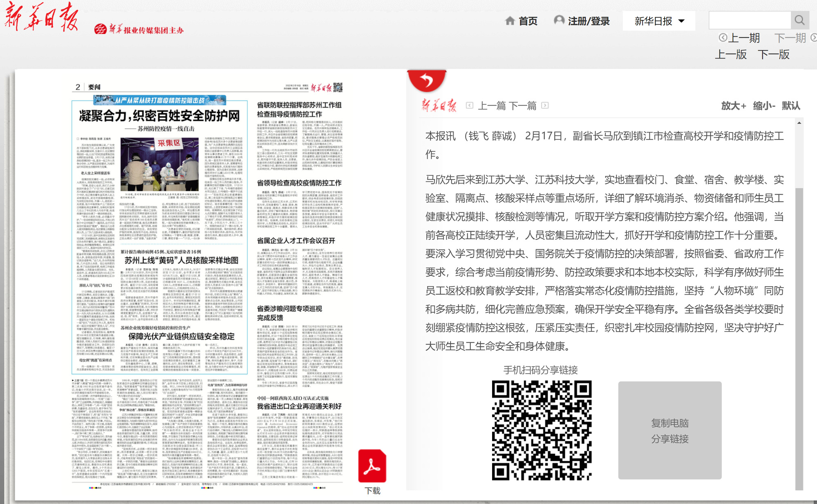The width and height of the screenshot is (817, 504).
Task: Go to previous page 上一版
Action: tap(730, 54)
